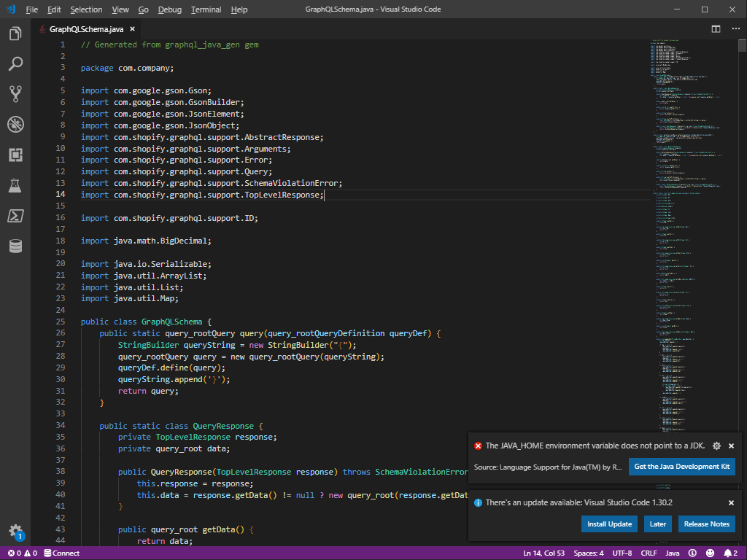
Task: Click 'java.util.ArrayList;' on line 21
Action: (x=160, y=276)
